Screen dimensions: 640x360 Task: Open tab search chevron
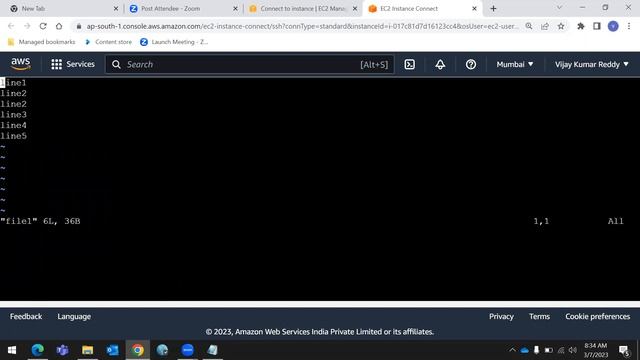click(x=559, y=8)
